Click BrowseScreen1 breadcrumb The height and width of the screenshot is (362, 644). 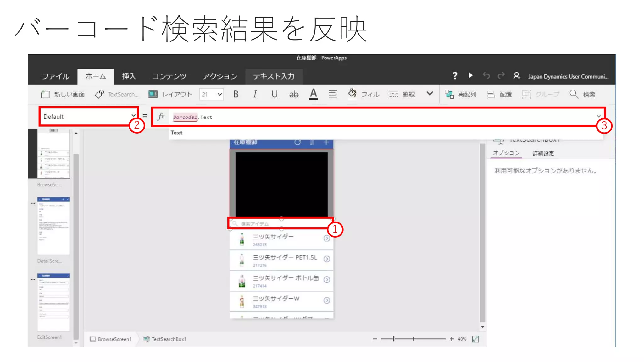point(111,339)
